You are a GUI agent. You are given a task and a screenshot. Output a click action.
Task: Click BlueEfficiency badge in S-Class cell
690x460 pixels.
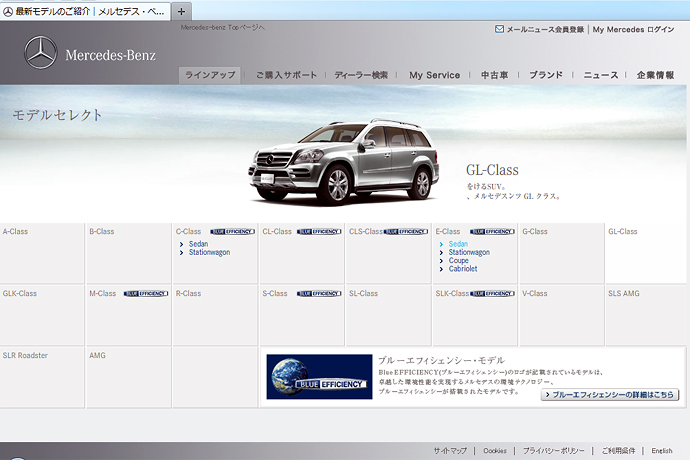click(x=319, y=294)
